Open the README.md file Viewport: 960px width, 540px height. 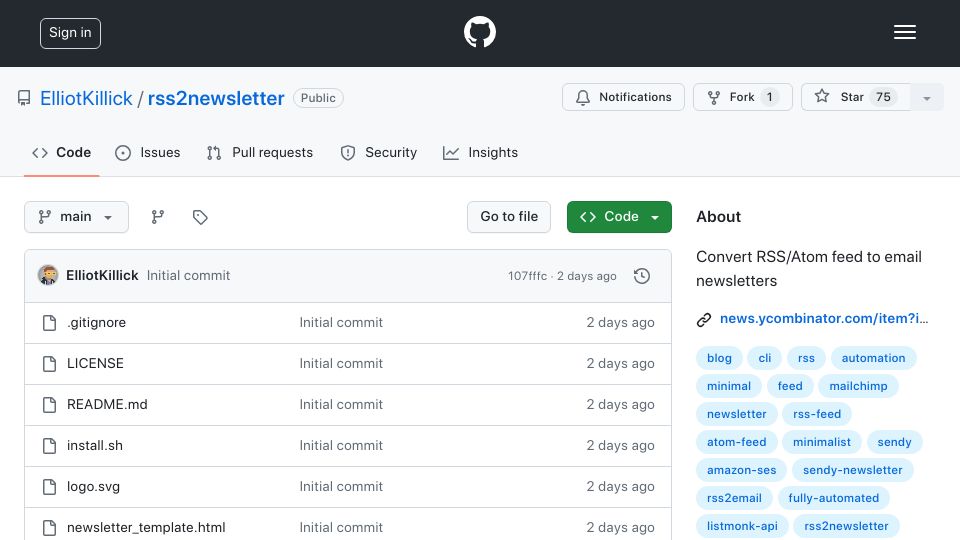[x=107, y=405]
